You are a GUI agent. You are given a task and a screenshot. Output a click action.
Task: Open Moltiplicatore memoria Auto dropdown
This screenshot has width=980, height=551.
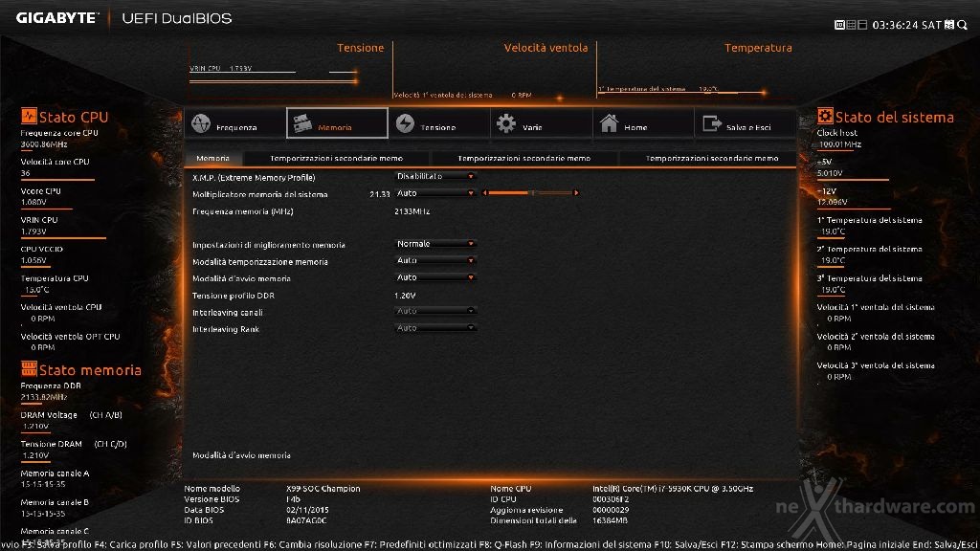[435, 193]
